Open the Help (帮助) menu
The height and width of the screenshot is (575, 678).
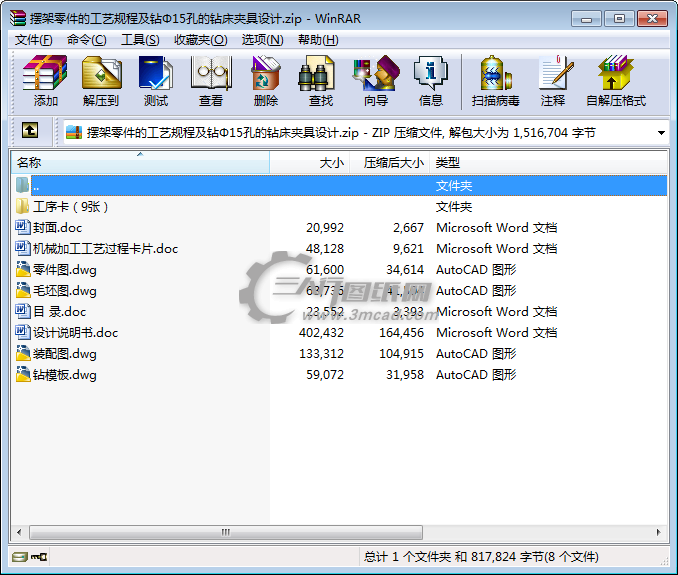point(318,40)
